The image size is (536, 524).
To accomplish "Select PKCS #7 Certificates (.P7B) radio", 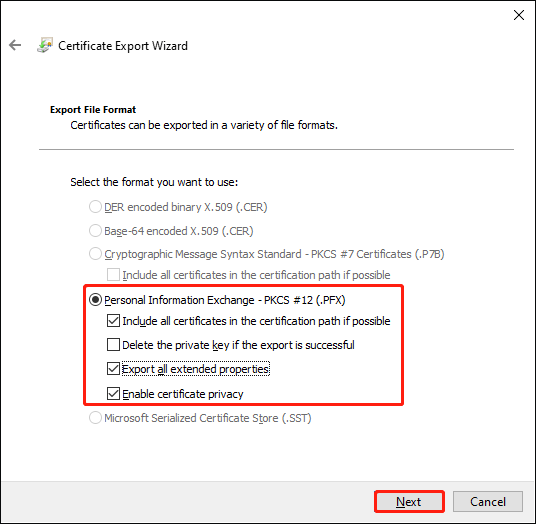I will click(95, 254).
